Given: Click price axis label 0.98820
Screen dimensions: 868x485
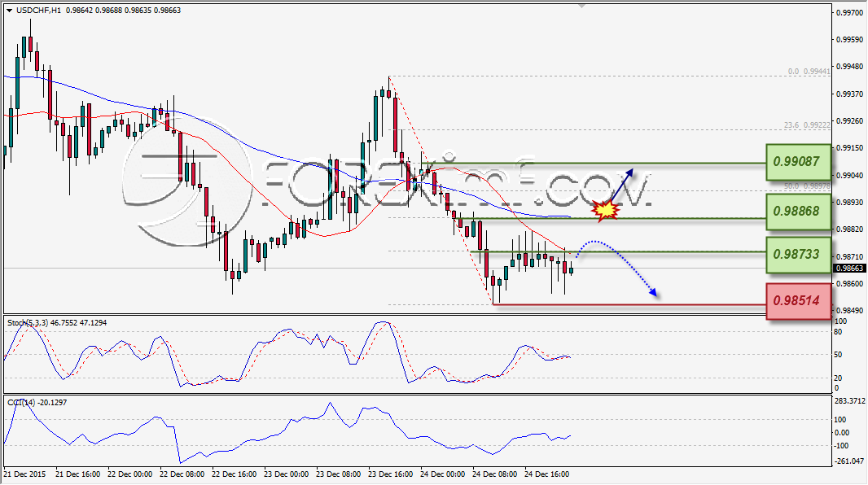Looking at the screenshot, I should [849, 229].
